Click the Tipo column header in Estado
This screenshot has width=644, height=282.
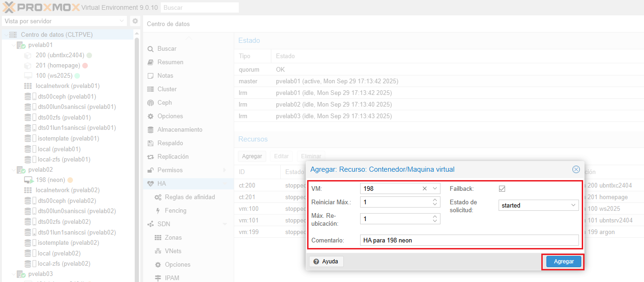click(x=252, y=56)
